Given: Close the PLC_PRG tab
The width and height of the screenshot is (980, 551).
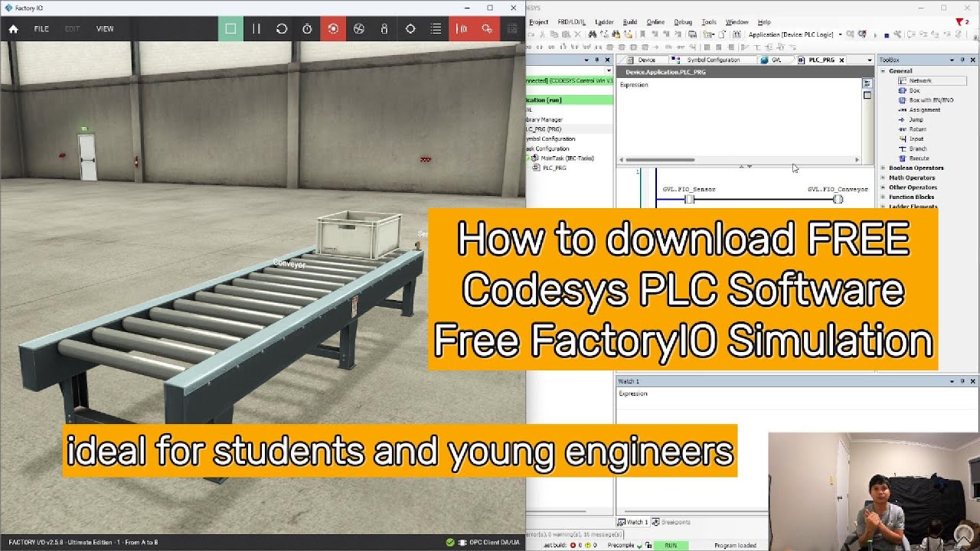Looking at the screenshot, I should point(841,60).
